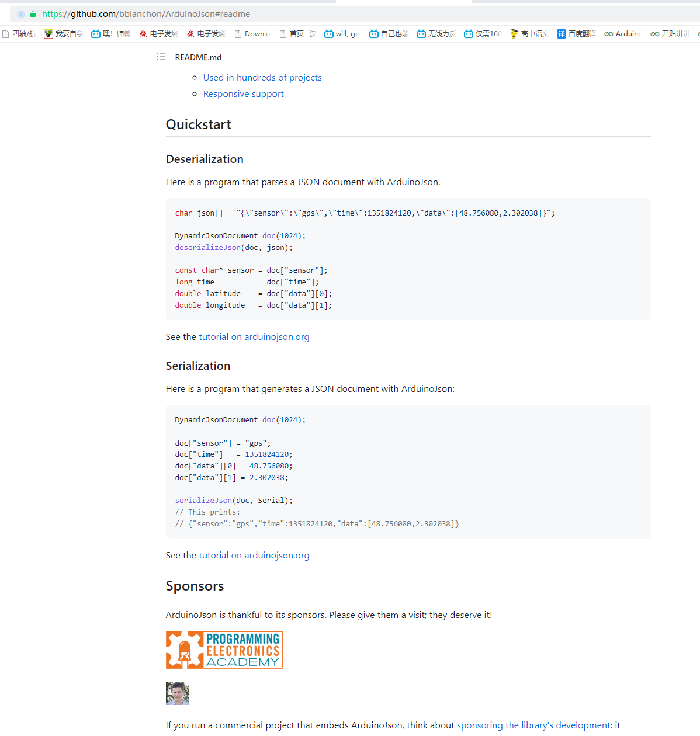Screen dimensions: 700x736
Task: Open the 仅需160 bookmark
Action: tap(483, 34)
